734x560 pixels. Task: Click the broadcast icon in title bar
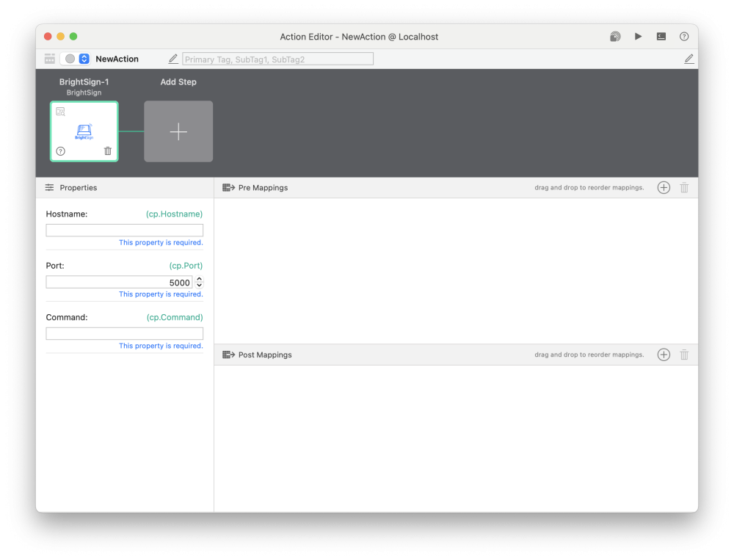click(615, 37)
